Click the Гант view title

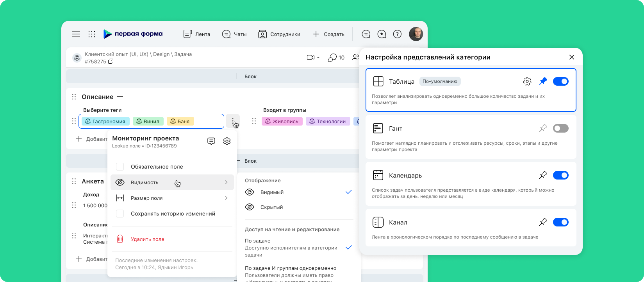[x=396, y=128]
